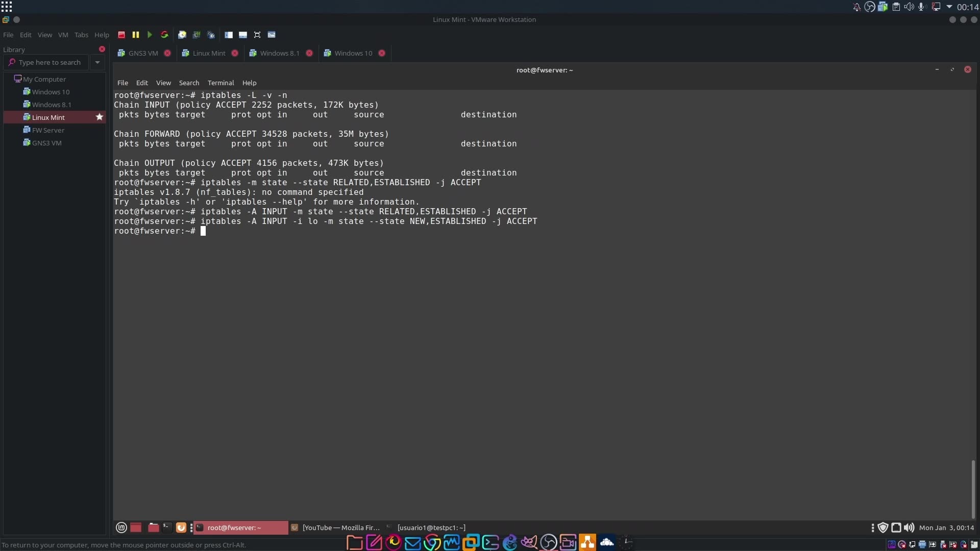Open the Snapshot Manager
The height and width of the screenshot is (551, 980).
tap(210, 35)
